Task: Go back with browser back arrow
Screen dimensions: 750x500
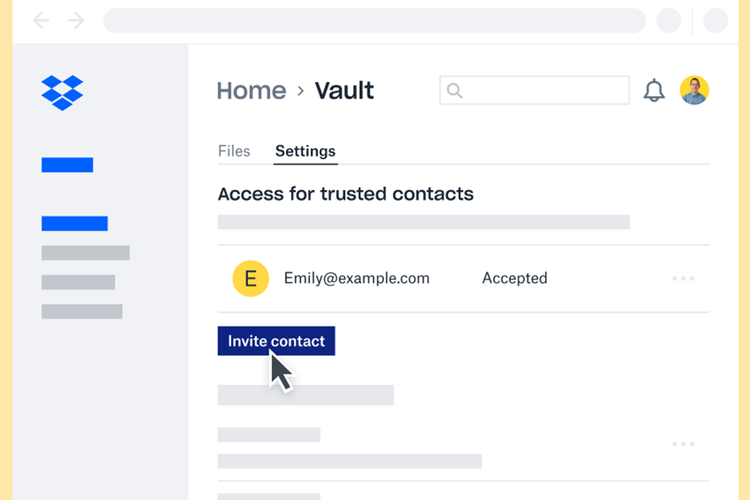Action: 41,21
